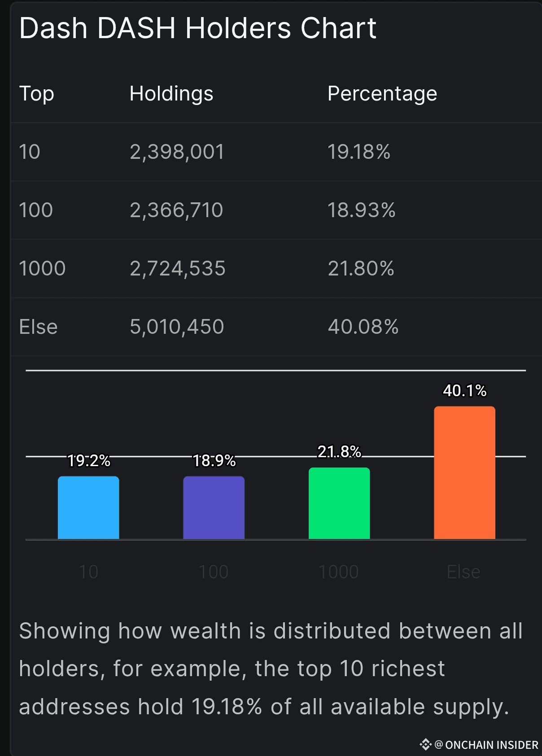The image size is (542, 756).
Task: Click the 40.1% bar data label
Action: (464, 391)
